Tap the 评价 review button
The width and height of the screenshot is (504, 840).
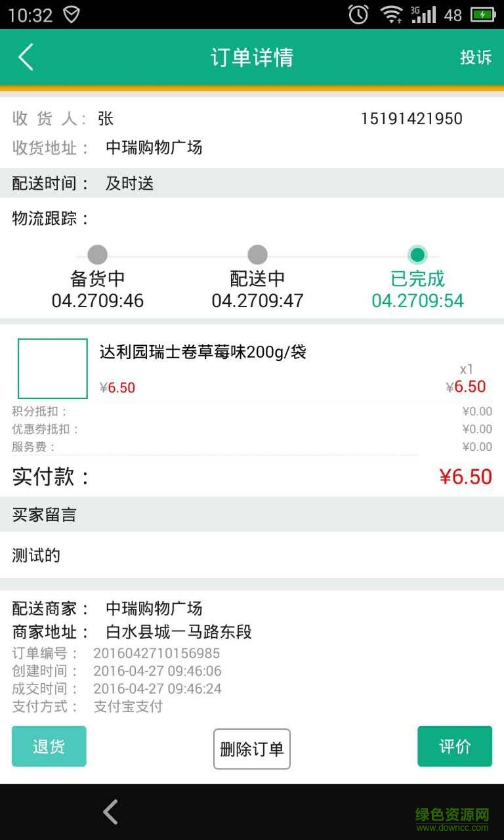455,746
